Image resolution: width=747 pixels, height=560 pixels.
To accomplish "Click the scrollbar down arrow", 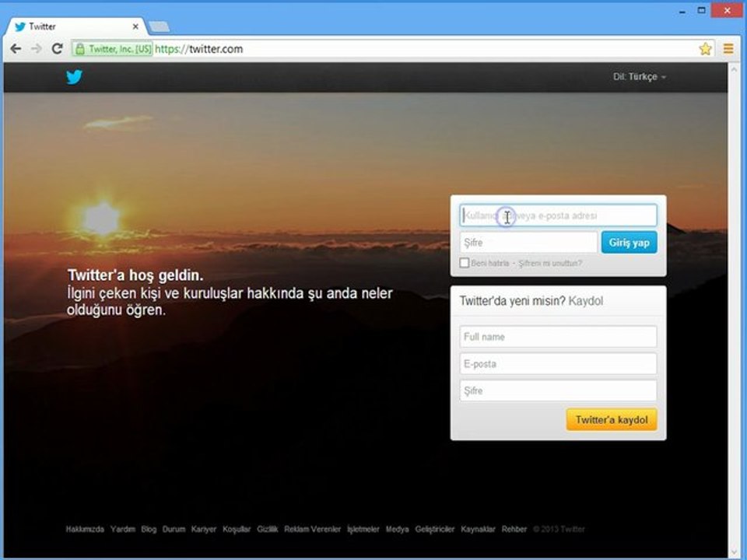I will point(734,551).
